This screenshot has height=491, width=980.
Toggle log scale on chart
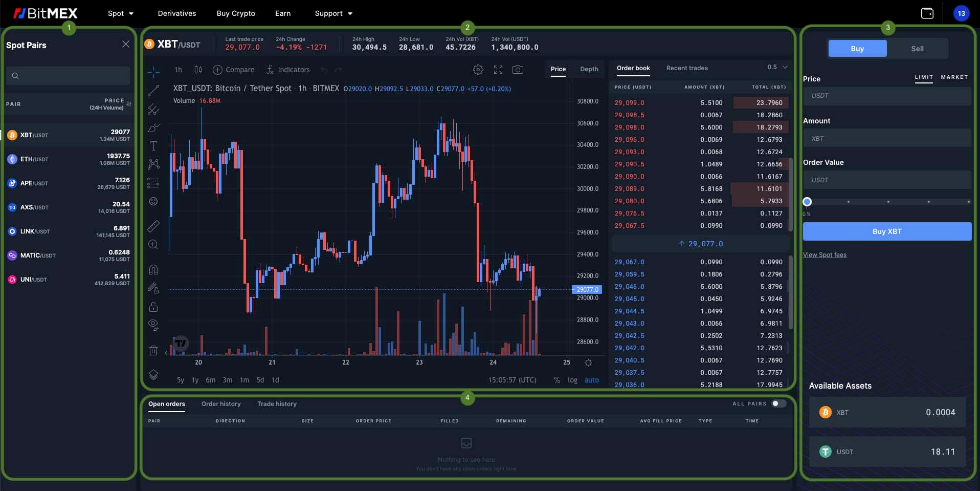pyautogui.click(x=572, y=380)
